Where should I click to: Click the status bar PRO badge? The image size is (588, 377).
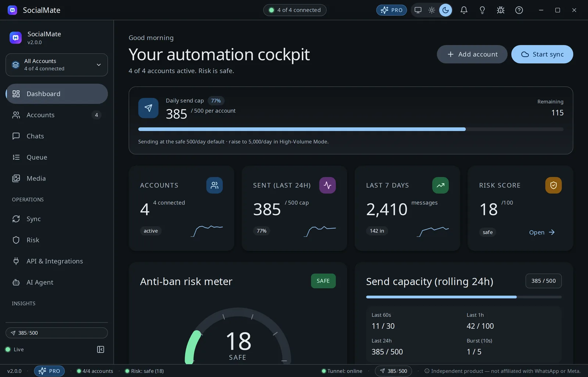pyautogui.click(x=49, y=371)
